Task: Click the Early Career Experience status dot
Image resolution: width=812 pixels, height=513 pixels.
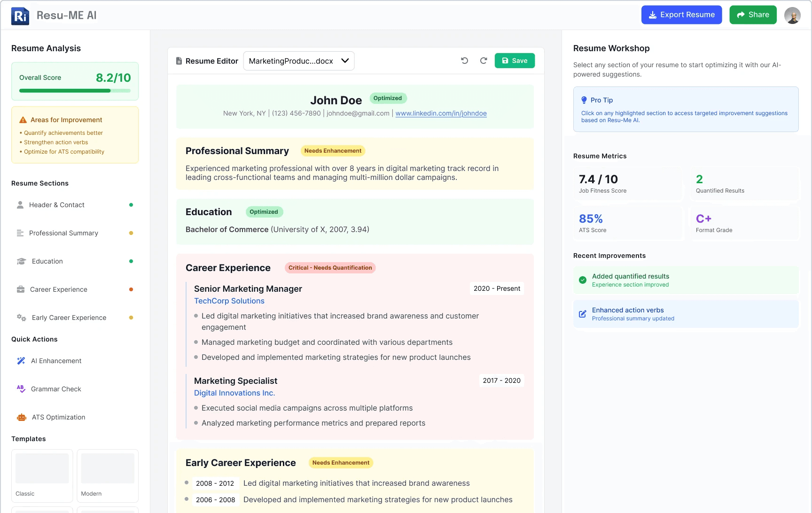Action: coord(131,317)
